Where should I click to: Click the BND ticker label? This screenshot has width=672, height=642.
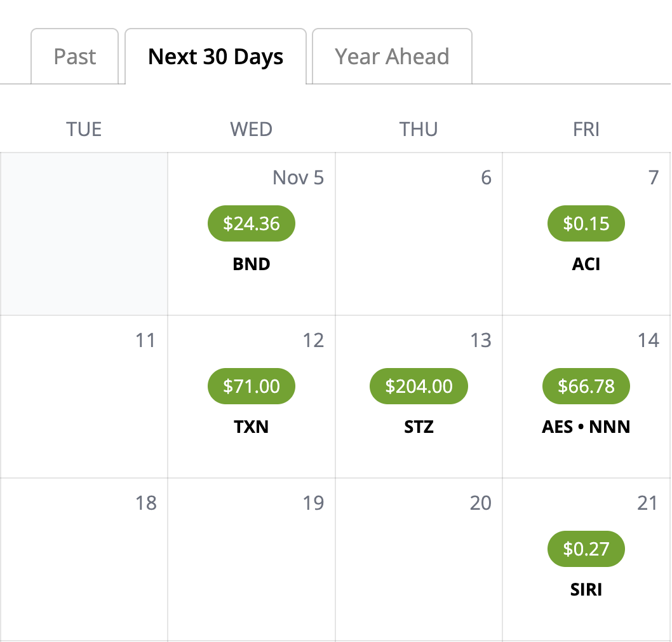252,264
